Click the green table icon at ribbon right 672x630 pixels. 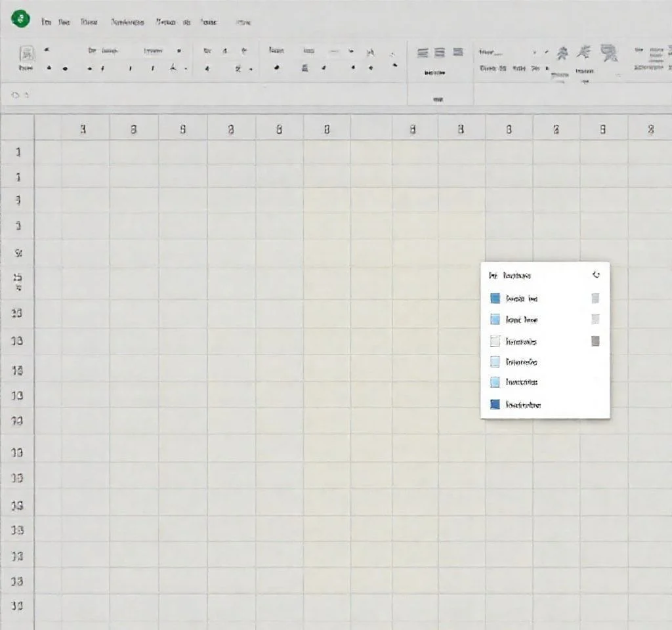[x=610, y=53]
